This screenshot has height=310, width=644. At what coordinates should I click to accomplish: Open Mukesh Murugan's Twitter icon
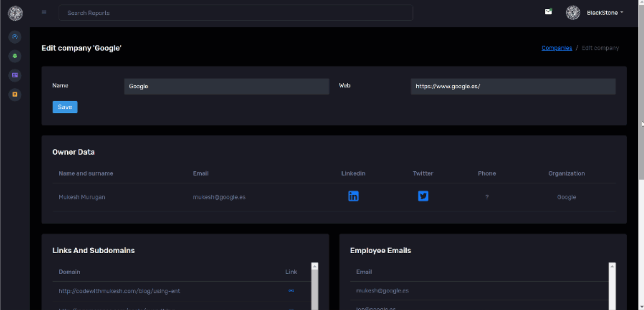[x=423, y=196]
